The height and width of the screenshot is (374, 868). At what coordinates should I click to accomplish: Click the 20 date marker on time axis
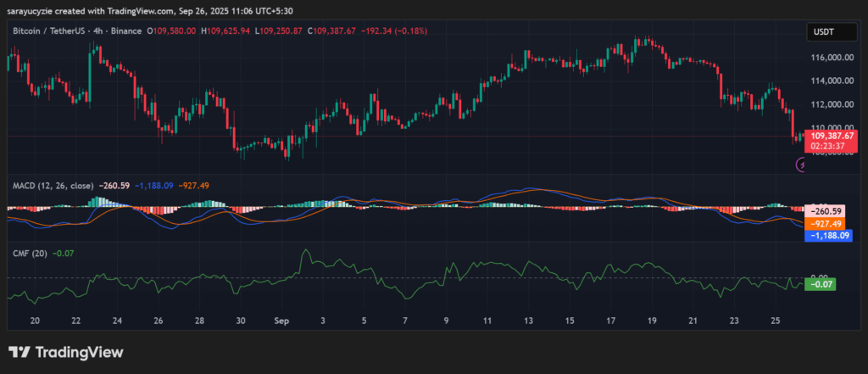coord(35,321)
